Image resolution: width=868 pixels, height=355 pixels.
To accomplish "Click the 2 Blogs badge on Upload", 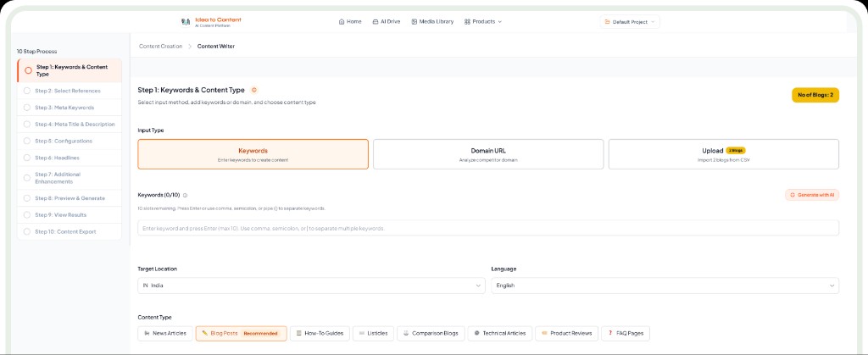I will coord(736,151).
